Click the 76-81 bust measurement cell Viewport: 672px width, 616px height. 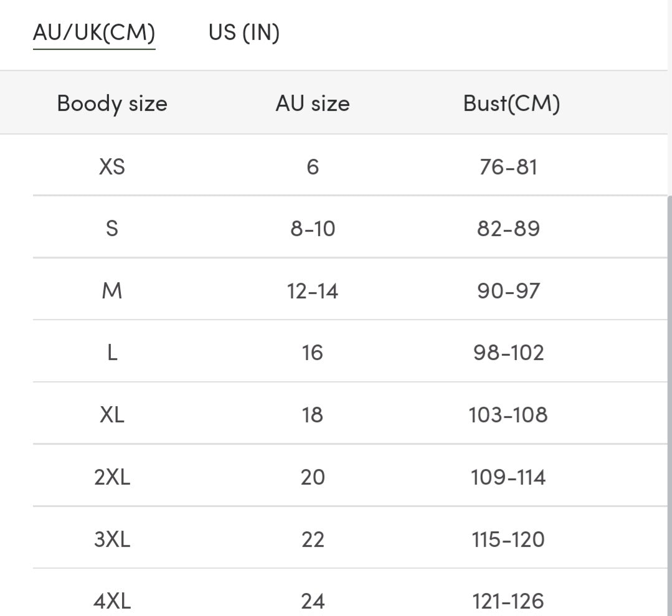tap(508, 167)
